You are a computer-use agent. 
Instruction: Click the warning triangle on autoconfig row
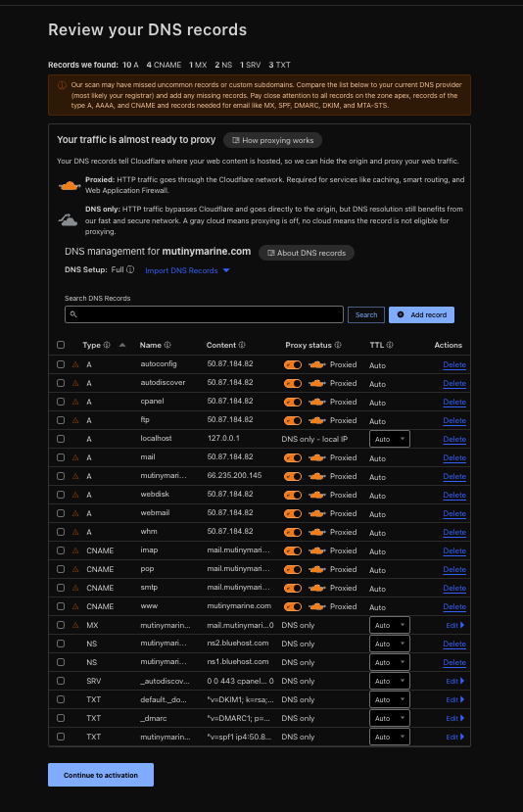[75, 364]
